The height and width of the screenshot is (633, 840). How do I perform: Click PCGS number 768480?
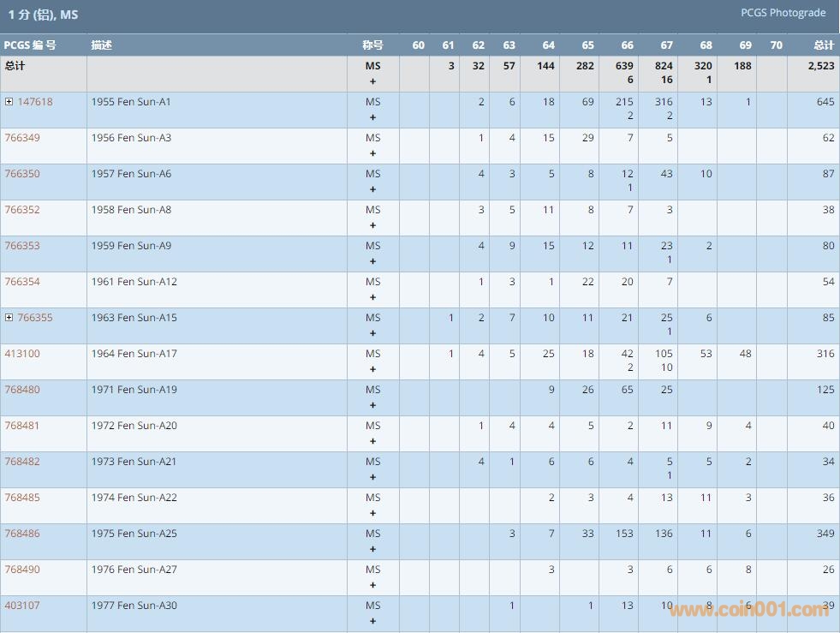(x=22, y=390)
